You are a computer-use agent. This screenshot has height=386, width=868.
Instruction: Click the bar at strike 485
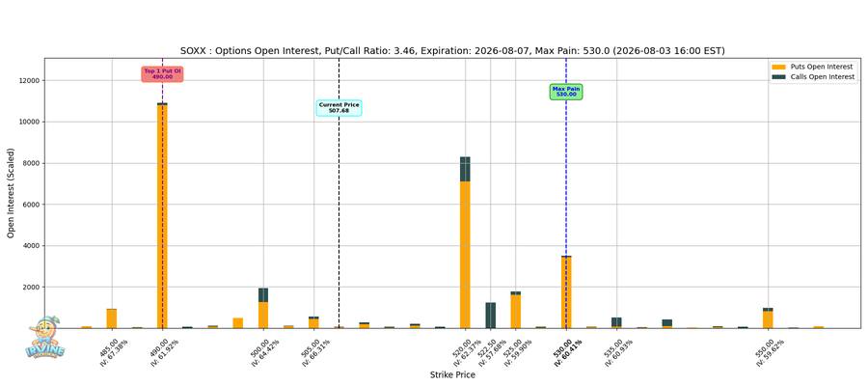112,318
